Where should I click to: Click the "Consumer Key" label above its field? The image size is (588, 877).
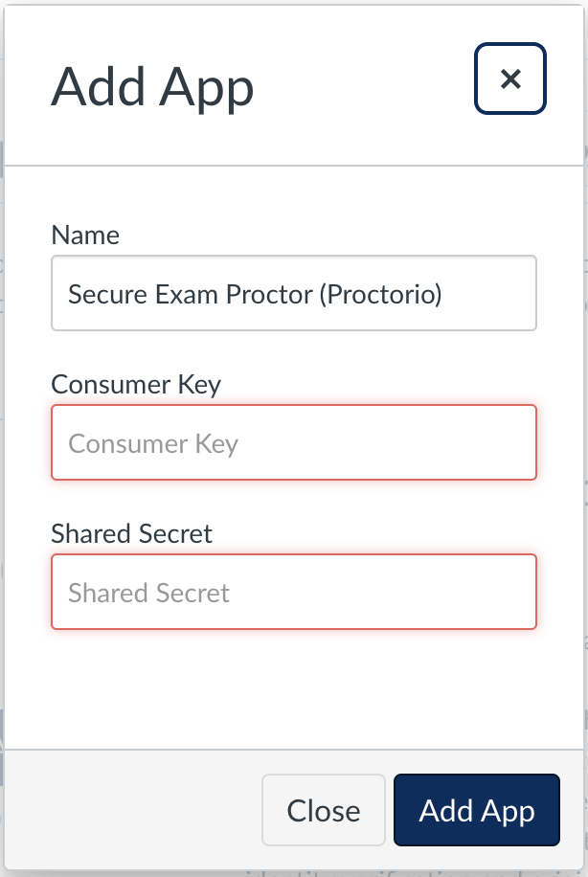click(x=136, y=385)
